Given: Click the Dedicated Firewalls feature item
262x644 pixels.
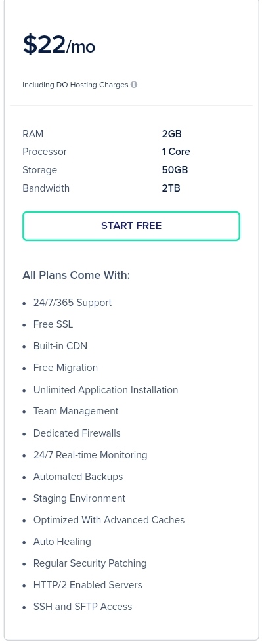Looking at the screenshot, I should coord(77,433).
